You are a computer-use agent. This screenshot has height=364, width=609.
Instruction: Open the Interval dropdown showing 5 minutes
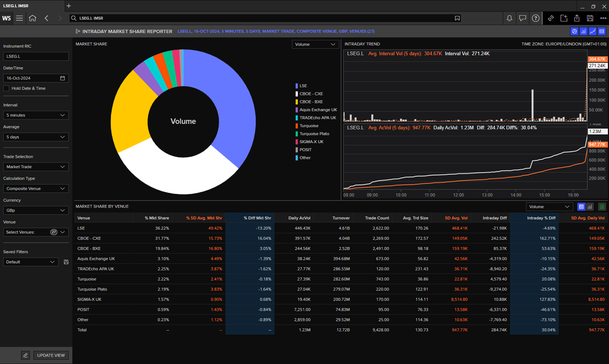pyautogui.click(x=35, y=115)
